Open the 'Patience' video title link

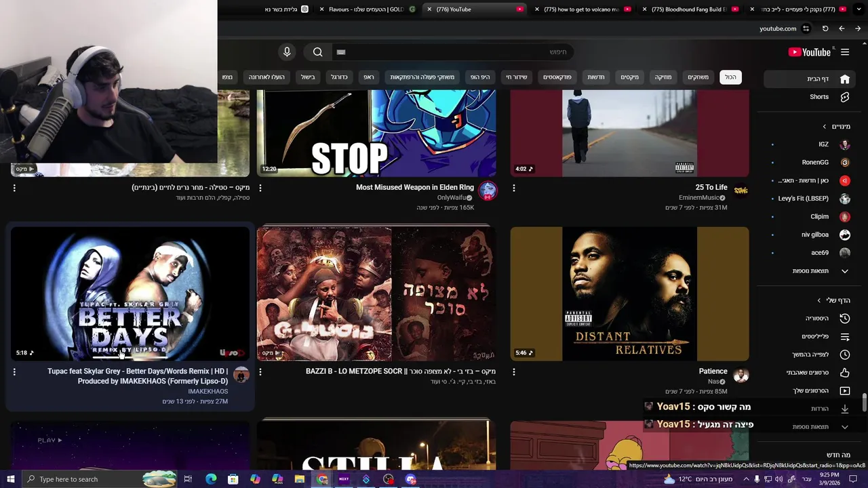713,371
